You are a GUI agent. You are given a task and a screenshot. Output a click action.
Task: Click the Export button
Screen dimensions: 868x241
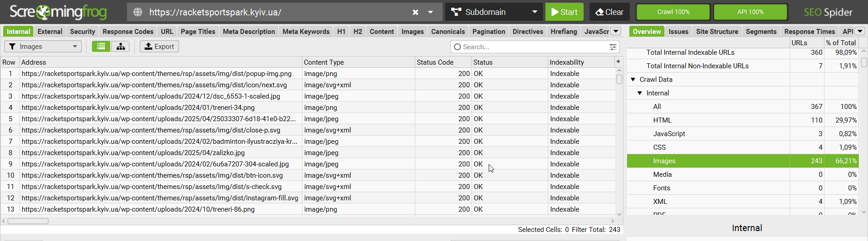coord(159,47)
